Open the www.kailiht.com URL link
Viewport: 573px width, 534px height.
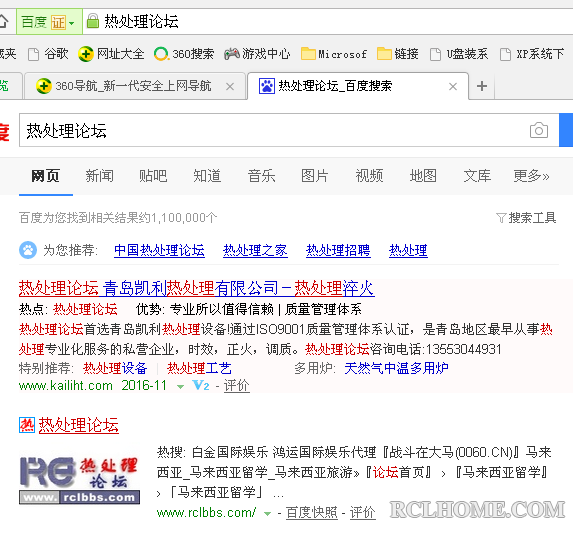(66, 386)
